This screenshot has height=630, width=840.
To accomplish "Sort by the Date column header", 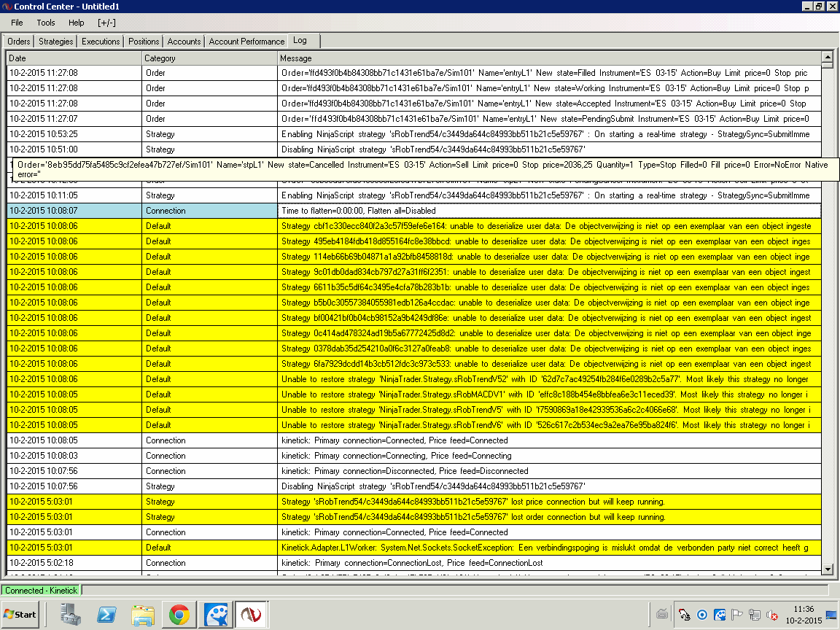I will point(74,58).
